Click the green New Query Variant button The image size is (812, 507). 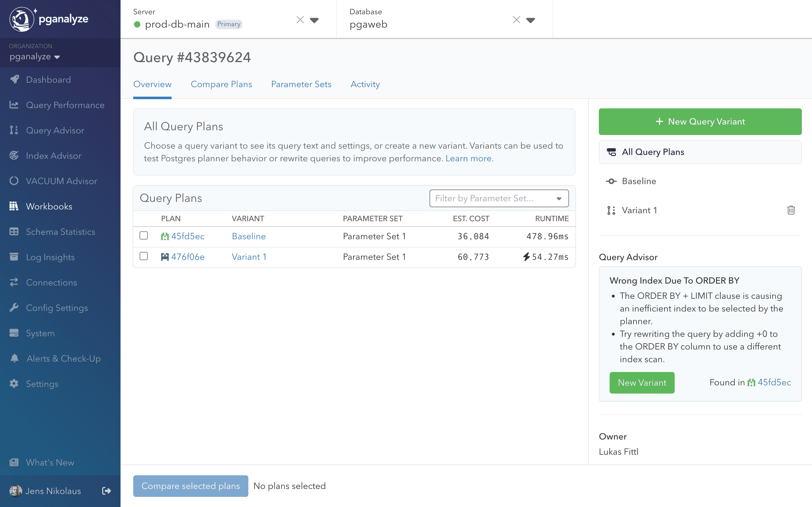pyautogui.click(x=700, y=121)
